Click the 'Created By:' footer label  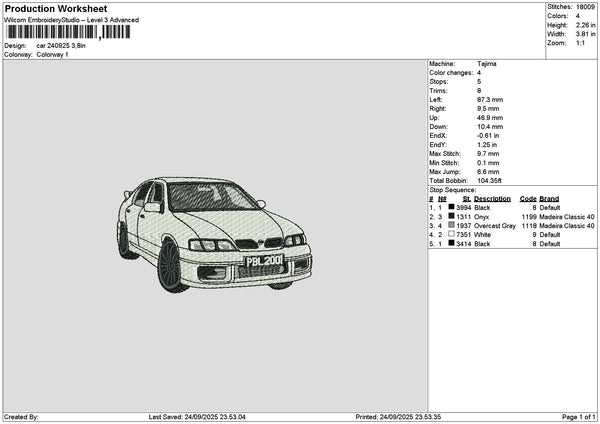pos(21,417)
